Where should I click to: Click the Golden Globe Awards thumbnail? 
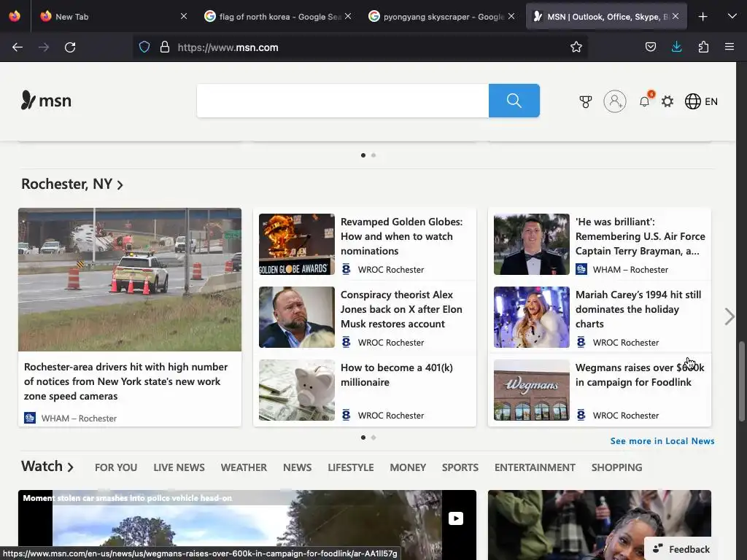297,244
